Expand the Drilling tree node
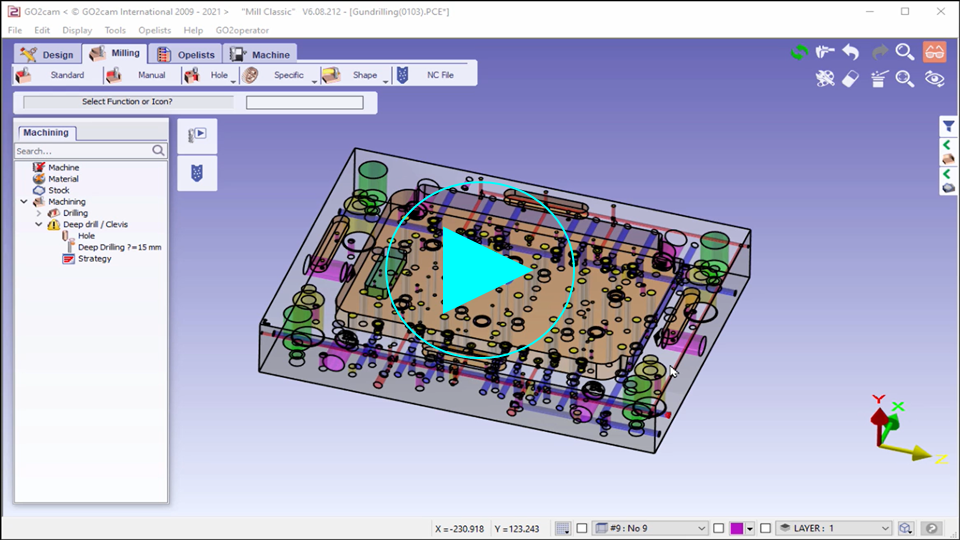This screenshot has width=960, height=540. pos(39,213)
